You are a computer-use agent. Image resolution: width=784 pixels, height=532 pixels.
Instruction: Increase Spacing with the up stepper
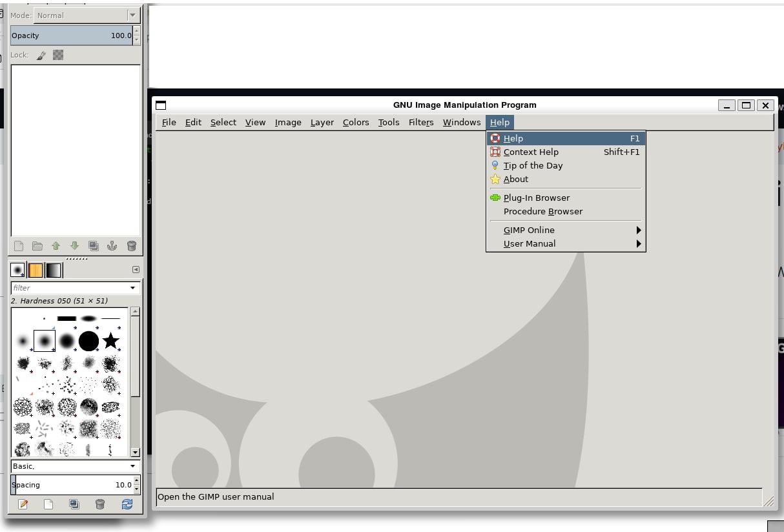(x=136, y=480)
